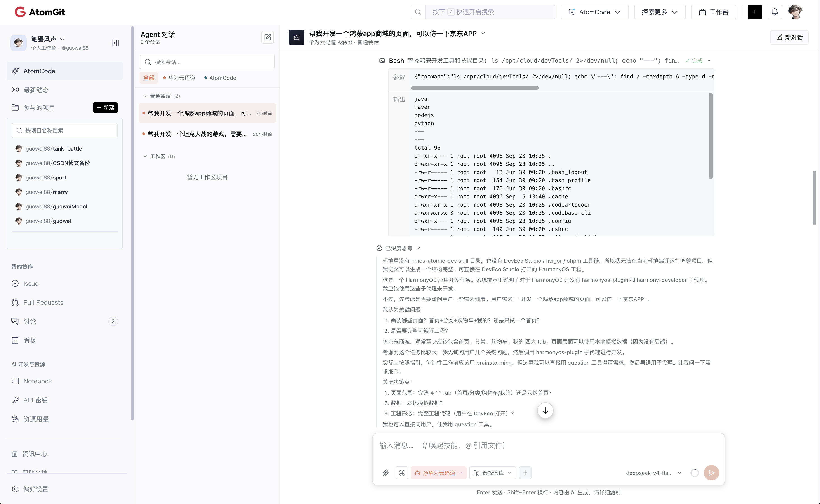Image resolution: width=820 pixels, height=504 pixels.
Task: Open guowei88/tank-battle project
Action: coord(54,149)
